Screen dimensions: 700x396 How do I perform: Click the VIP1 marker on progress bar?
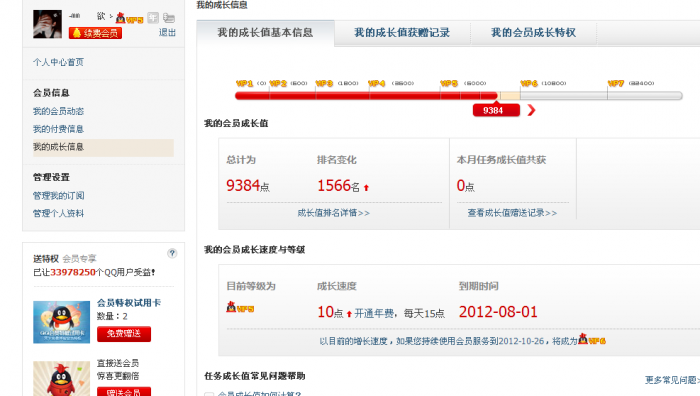(x=245, y=83)
